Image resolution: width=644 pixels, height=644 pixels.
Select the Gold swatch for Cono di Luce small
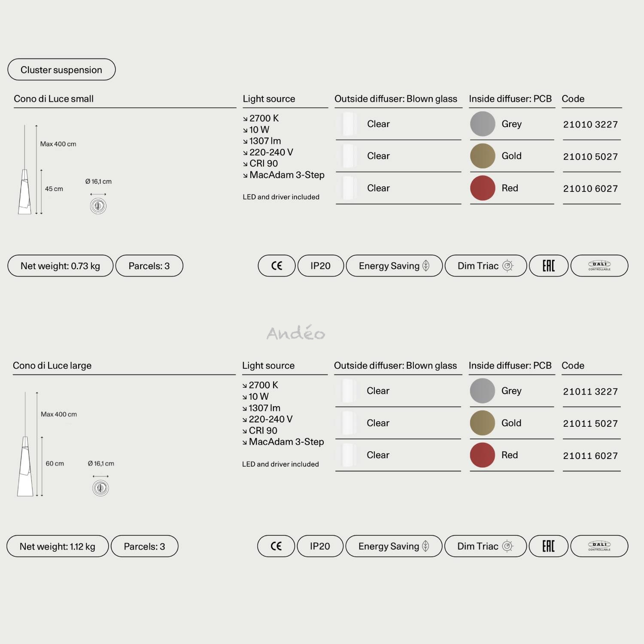pyautogui.click(x=483, y=156)
